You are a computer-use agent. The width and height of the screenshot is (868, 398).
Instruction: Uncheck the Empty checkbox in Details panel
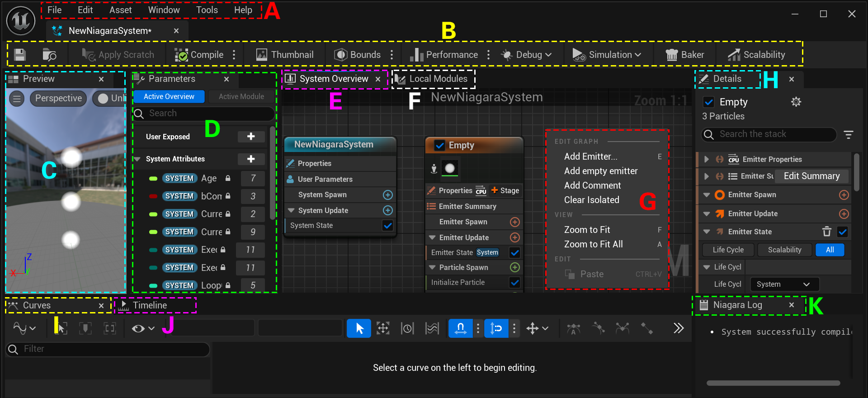tap(709, 102)
